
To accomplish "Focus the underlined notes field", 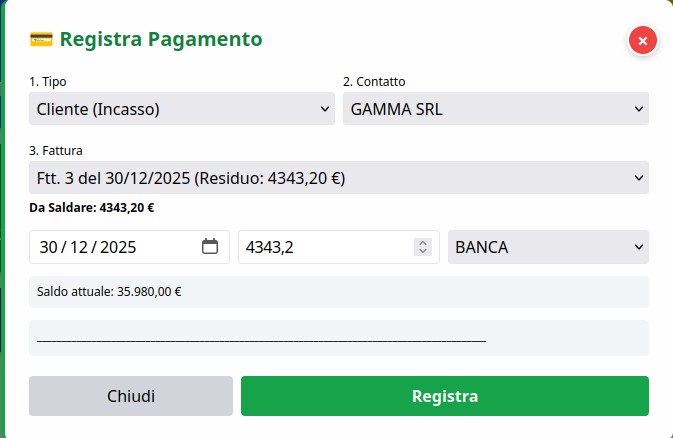I will point(338,338).
